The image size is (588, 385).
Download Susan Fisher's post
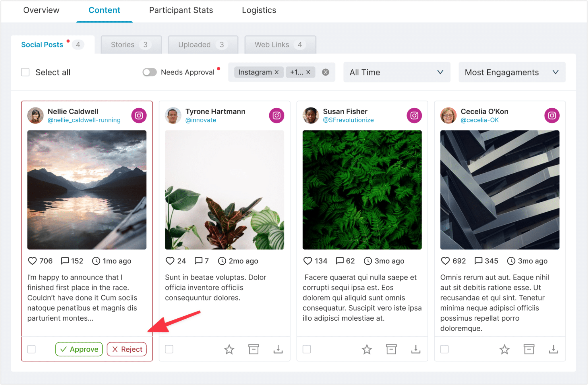[x=416, y=349]
